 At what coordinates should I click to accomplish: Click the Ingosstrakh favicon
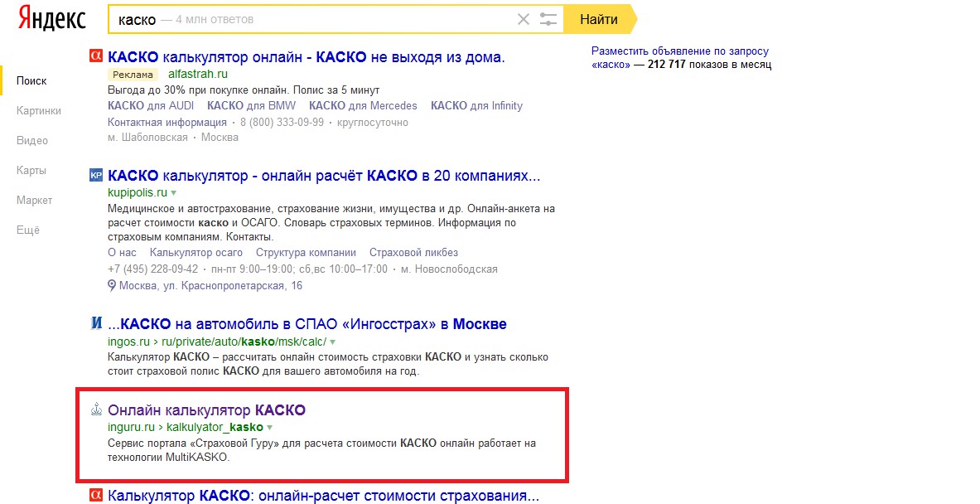pos(95,323)
